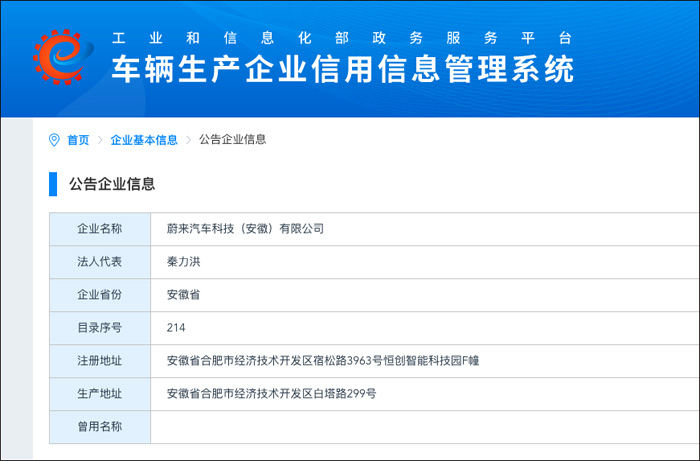Select the 目录序号 label cell
This screenshot has width=700, height=461.
pos(100,328)
